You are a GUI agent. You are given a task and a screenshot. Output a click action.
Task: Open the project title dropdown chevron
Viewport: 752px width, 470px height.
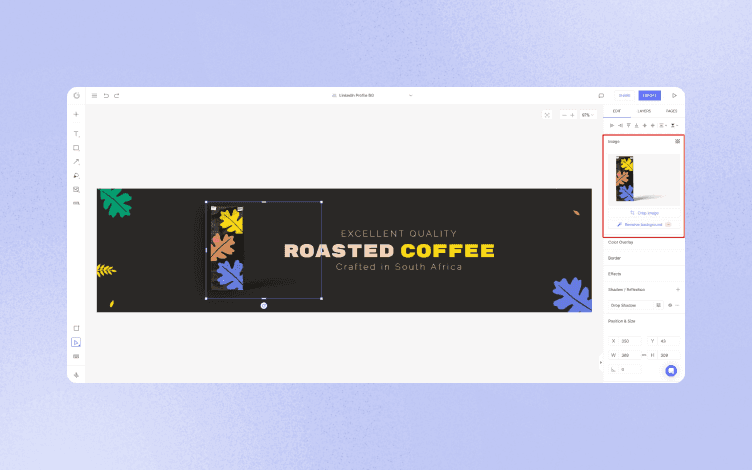pos(411,95)
